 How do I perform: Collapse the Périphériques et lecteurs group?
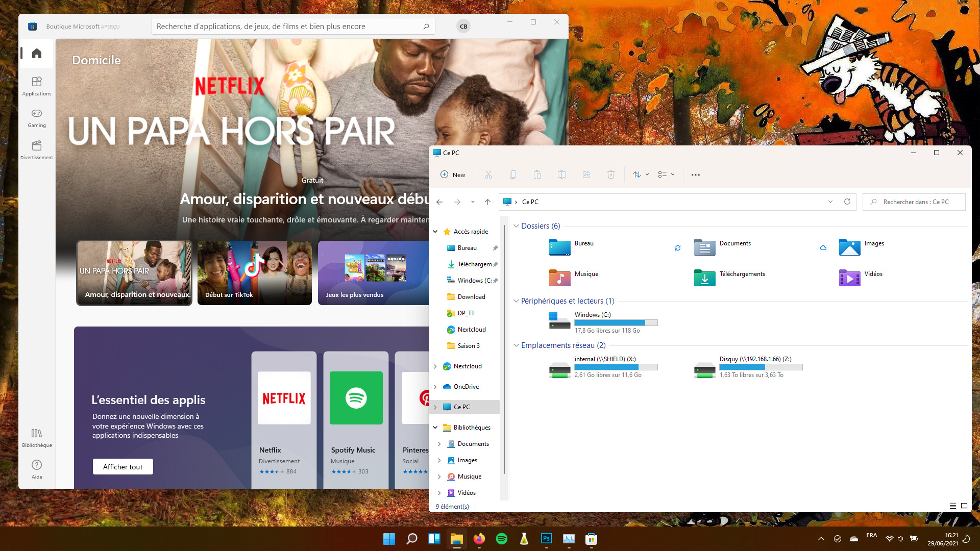click(x=516, y=301)
